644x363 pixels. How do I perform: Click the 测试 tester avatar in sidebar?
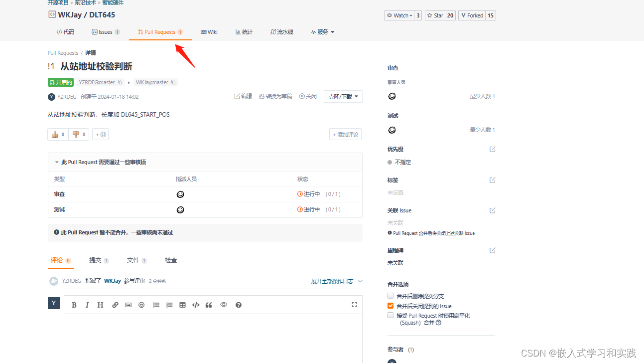[392, 130]
